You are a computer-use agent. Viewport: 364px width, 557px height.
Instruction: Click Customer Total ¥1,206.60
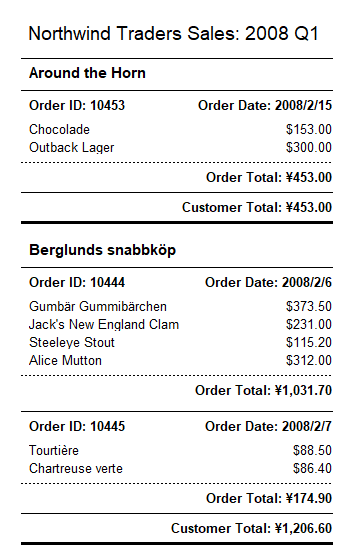pos(251,529)
